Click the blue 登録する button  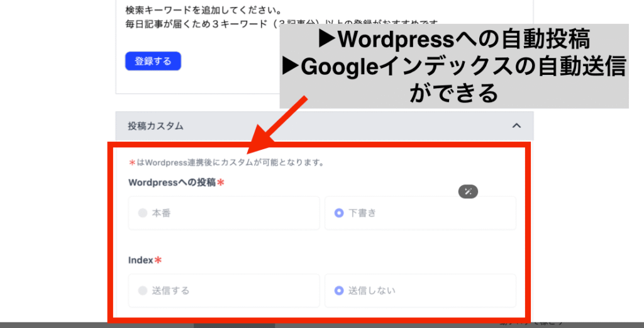pyautogui.click(x=153, y=61)
